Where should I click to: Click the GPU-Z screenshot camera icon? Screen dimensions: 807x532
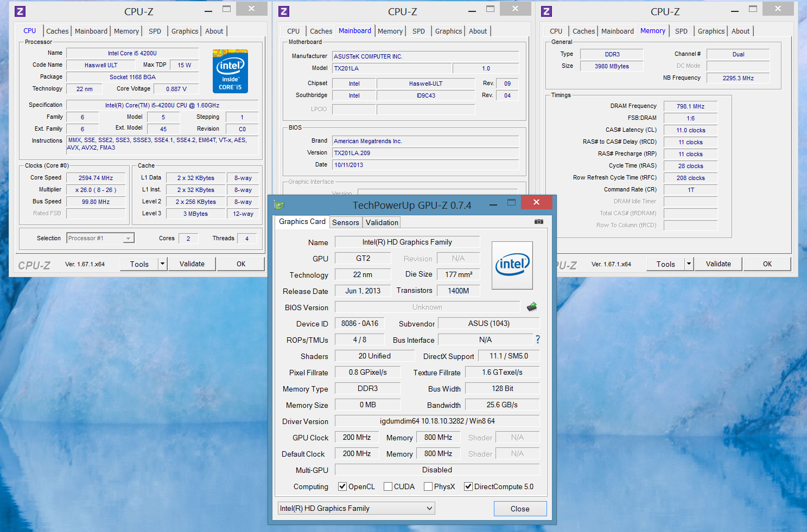tap(539, 221)
